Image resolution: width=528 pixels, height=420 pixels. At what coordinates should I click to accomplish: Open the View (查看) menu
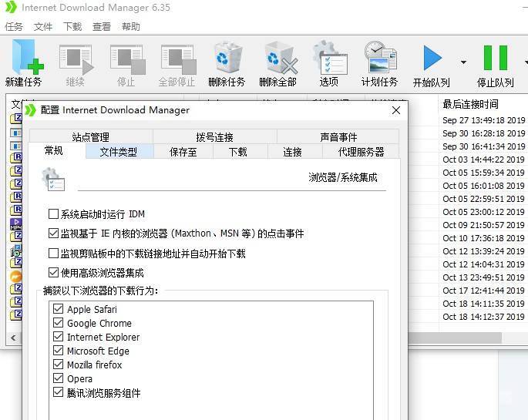(102, 26)
